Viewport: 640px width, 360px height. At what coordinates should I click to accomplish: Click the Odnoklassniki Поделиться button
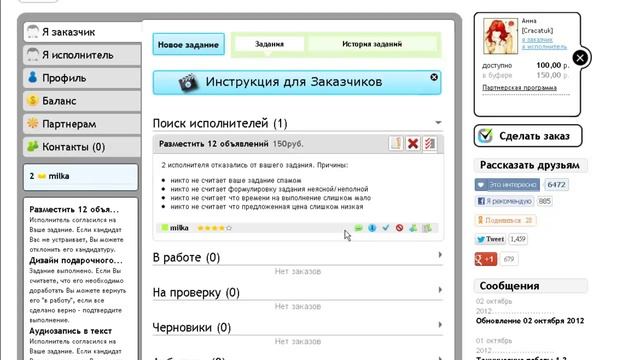click(505, 220)
